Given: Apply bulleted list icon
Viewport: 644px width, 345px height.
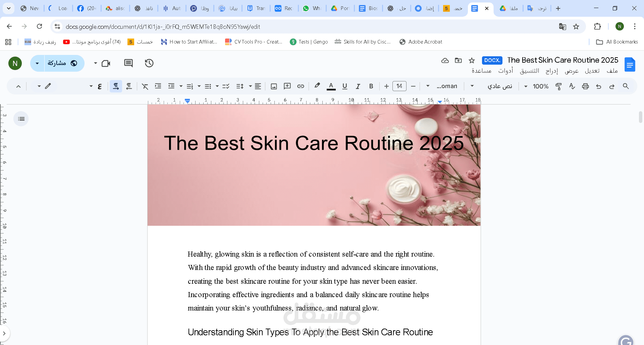Looking at the screenshot, I should click(x=208, y=86).
